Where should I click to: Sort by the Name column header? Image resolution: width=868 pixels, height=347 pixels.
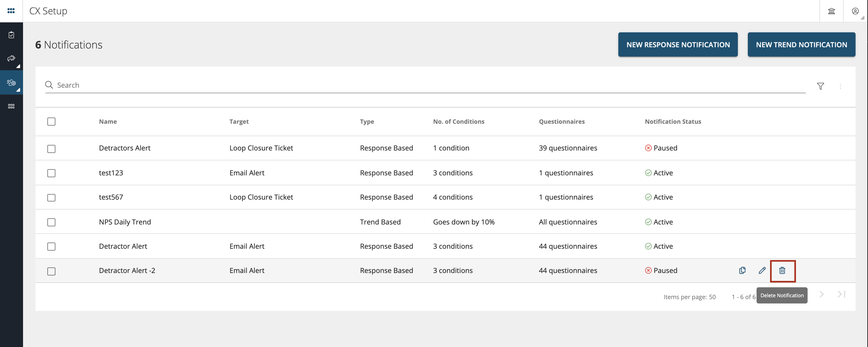pos(108,122)
